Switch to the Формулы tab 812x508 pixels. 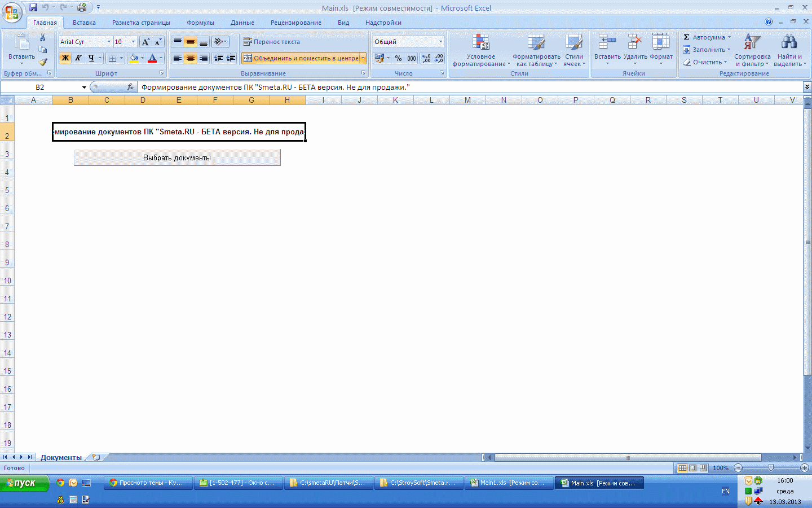pyautogui.click(x=200, y=23)
